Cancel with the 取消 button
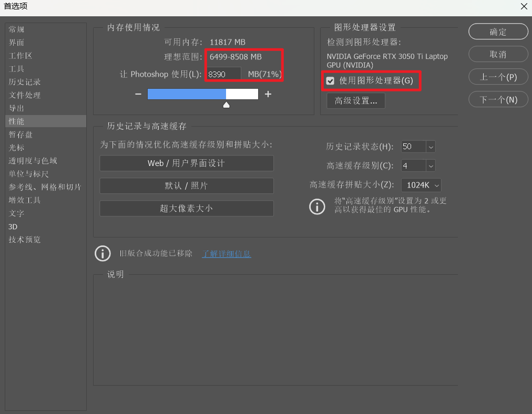The image size is (532, 414). 498,54
